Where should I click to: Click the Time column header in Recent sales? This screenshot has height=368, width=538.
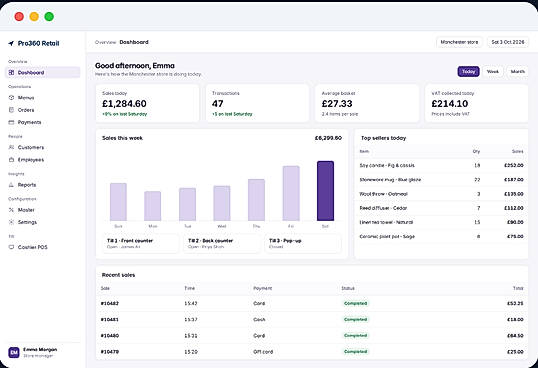point(190,288)
